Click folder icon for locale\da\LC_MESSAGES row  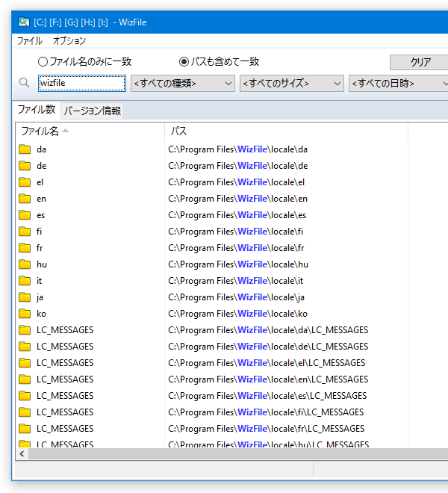[25, 330]
